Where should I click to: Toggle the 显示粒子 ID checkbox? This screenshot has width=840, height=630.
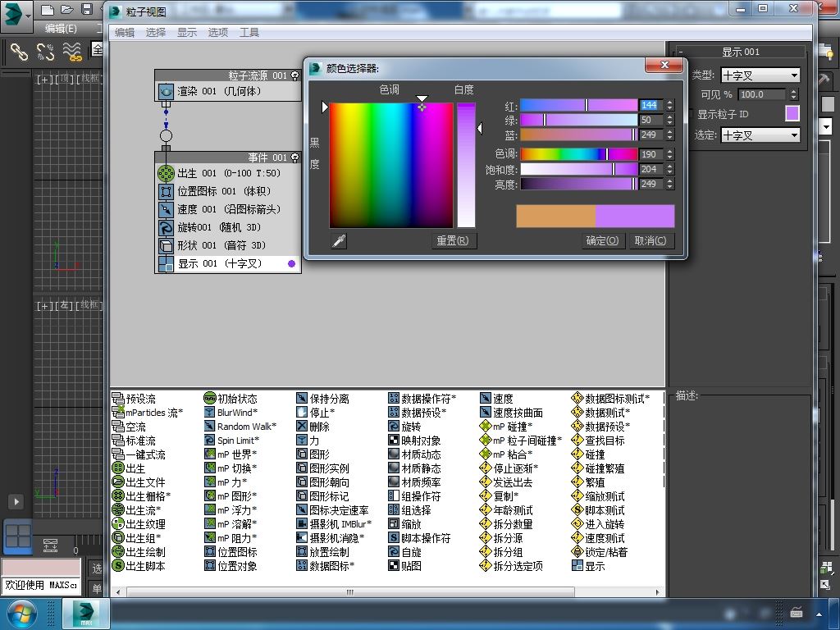[x=691, y=114]
